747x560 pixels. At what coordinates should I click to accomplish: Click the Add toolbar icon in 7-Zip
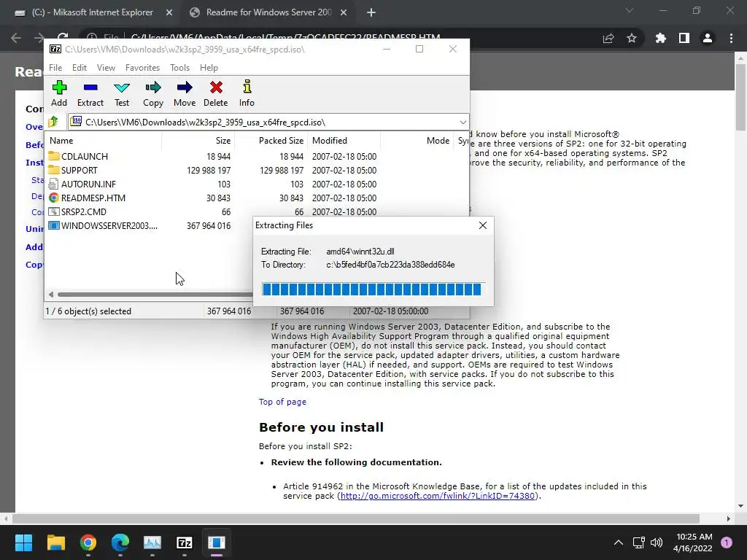click(x=59, y=93)
